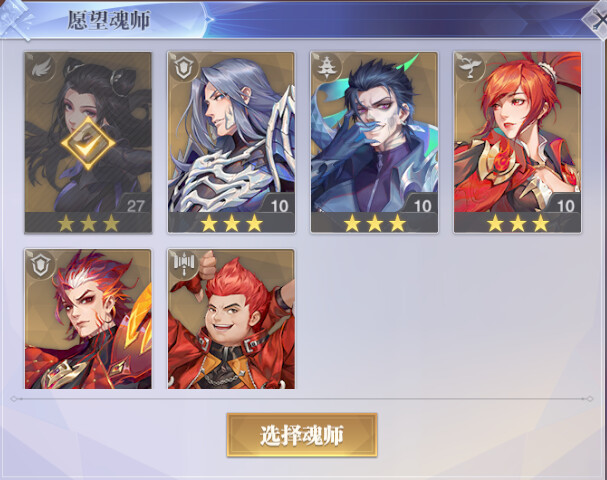Click the three stars under silver-haired hero
The height and width of the screenshot is (480, 607).
pyautogui.click(x=231, y=223)
